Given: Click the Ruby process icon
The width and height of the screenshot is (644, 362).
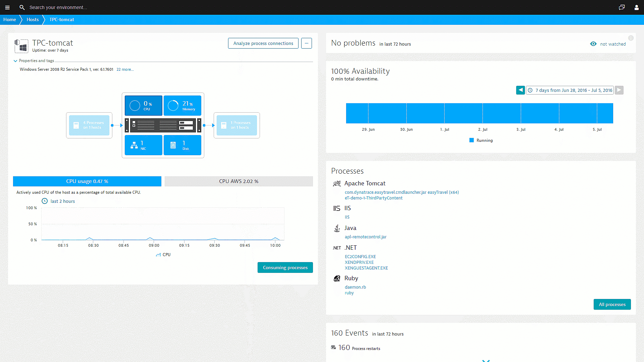Looking at the screenshot, I should pyautogui.click(x=337, y=278).
